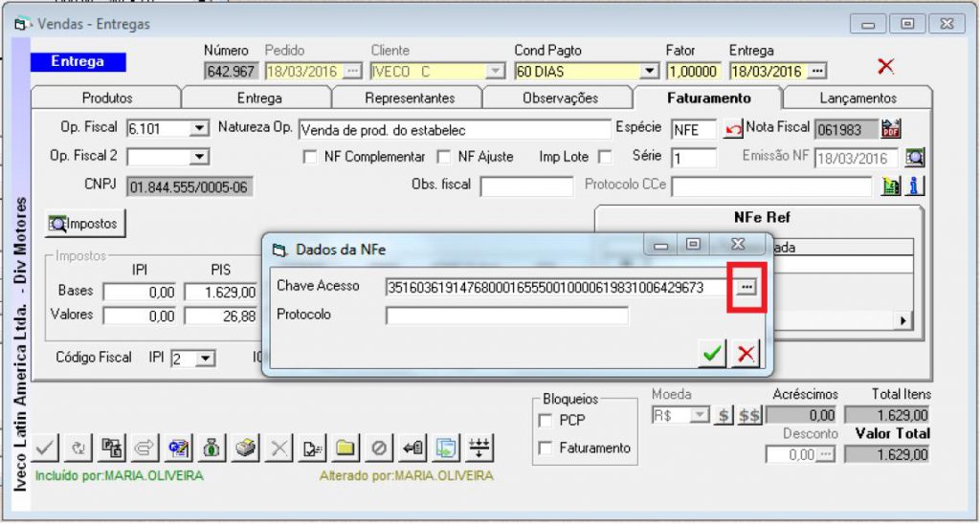Enable the NF Complementar checkbox
Image resolution: width=980 pixels, height=524 pixels.
tap(309, 157)
